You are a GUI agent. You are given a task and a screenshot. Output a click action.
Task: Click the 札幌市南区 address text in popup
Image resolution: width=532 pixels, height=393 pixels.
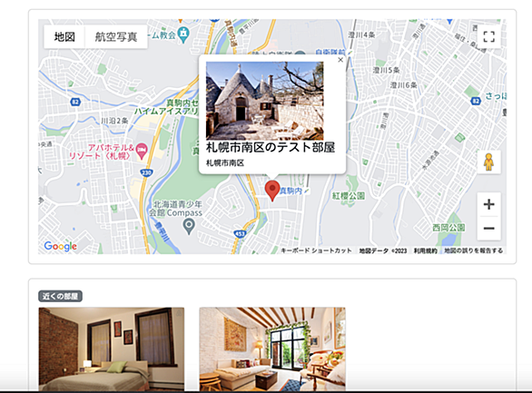225,163
